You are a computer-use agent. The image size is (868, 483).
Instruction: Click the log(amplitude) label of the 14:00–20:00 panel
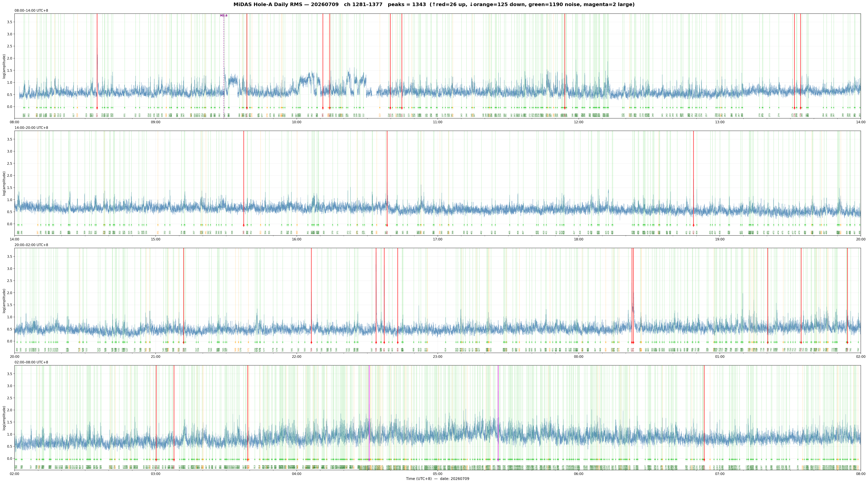(4, 183)
